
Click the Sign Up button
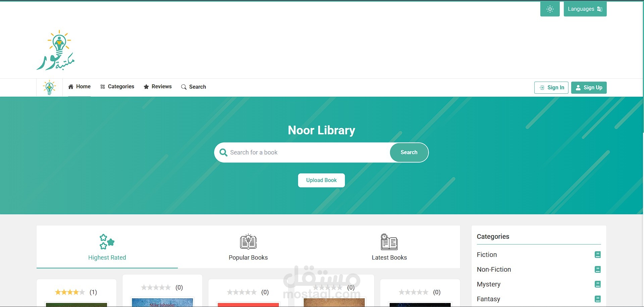(x=588, y=87)
